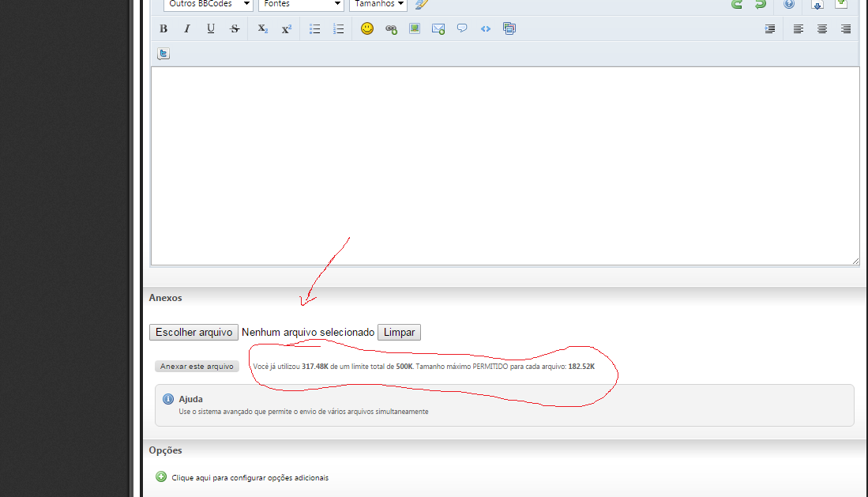Click inside the message text area
Image resolution: width=868 pixels, height=497 pixels.
[505, 166]
